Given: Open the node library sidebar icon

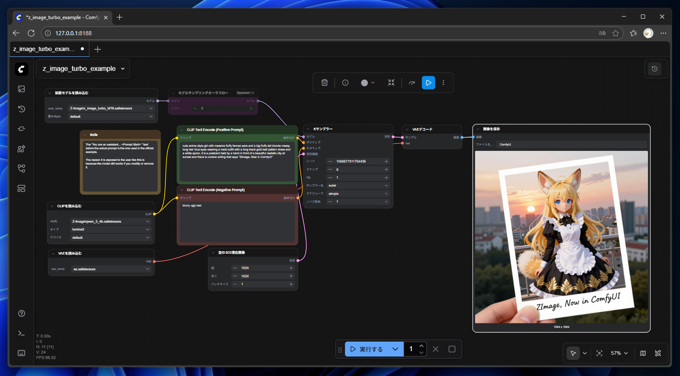Looking at the screenshot, I should pyautogui.click(x=21, y=129).
